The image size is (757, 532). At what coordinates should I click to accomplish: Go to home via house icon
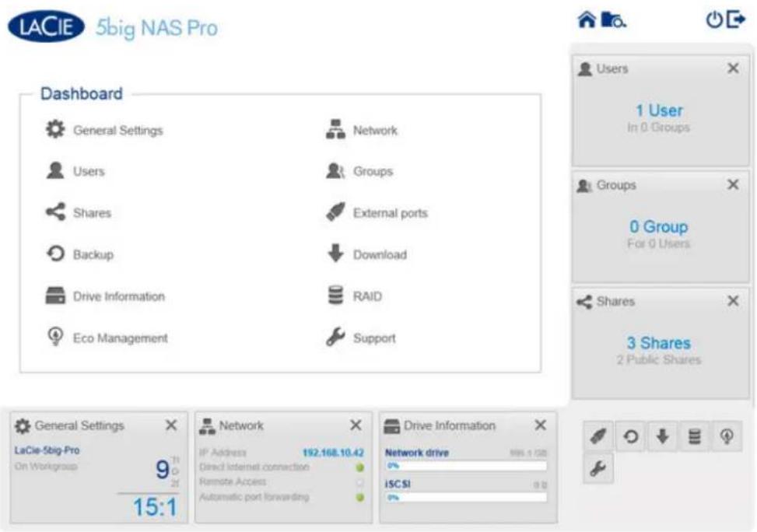click(x=587, y=19)
